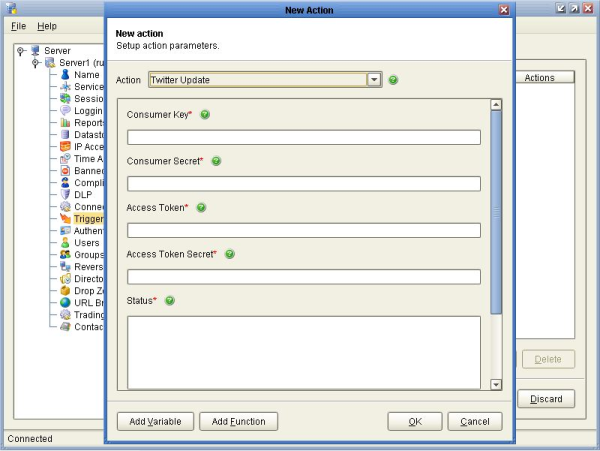The height and width of the screenshot is (451, 600).
Task: Click the Server root node icon
Action: point(36,50)
